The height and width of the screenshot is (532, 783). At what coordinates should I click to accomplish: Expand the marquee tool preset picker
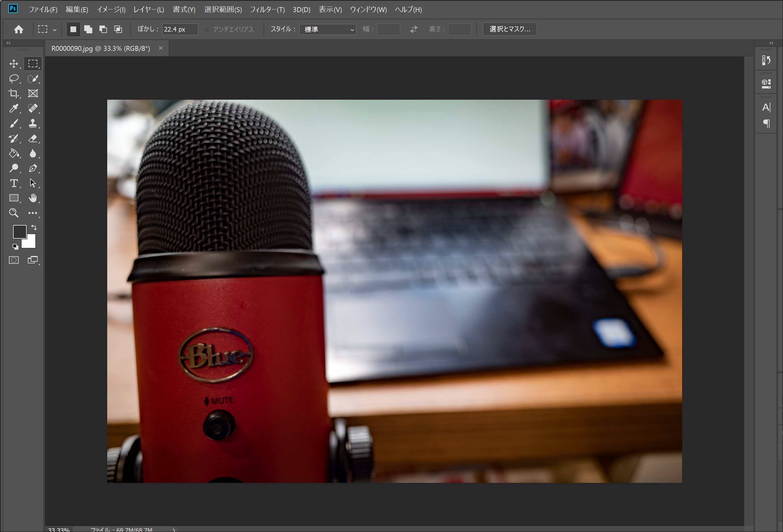point(55,30)
